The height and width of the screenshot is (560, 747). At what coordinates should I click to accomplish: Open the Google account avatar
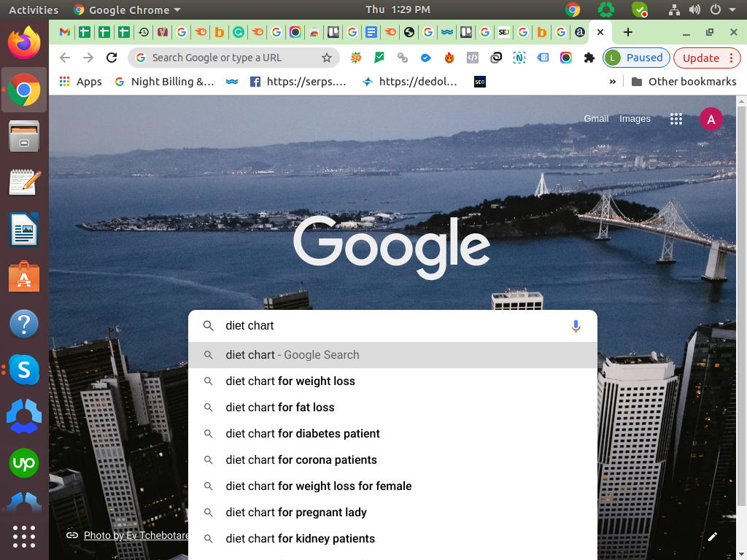tap(711, 119)
